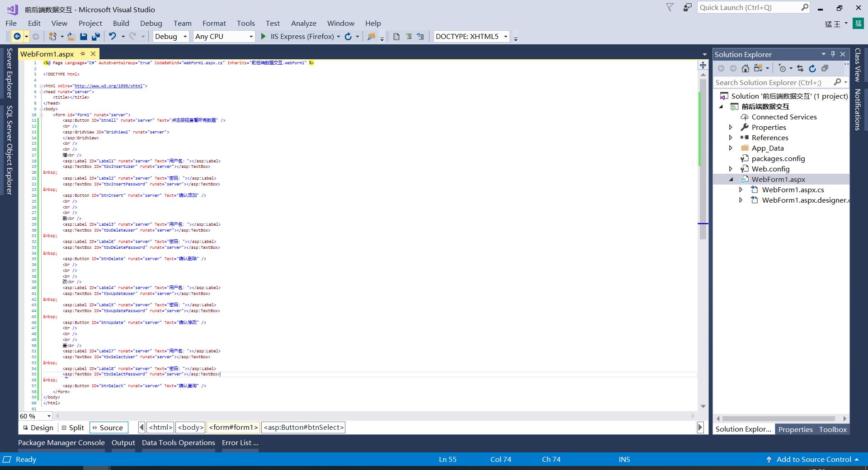Screen dimensions: 868x470
Task: Open the Error List tab
Action: (240, 443)
